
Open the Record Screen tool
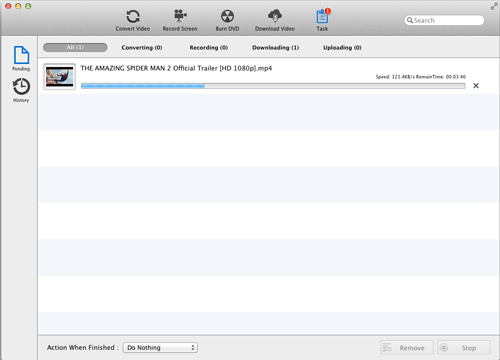pyautogui.click(x=180, y=20)
